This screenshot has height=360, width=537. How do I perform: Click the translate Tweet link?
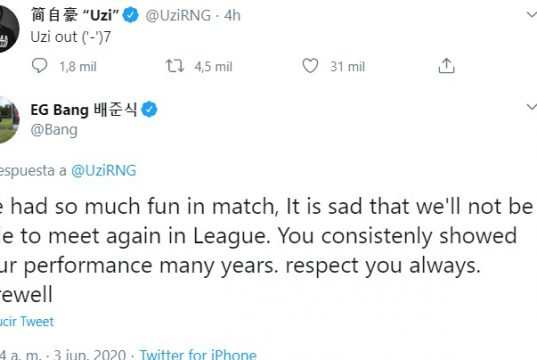tap(27, 322)
